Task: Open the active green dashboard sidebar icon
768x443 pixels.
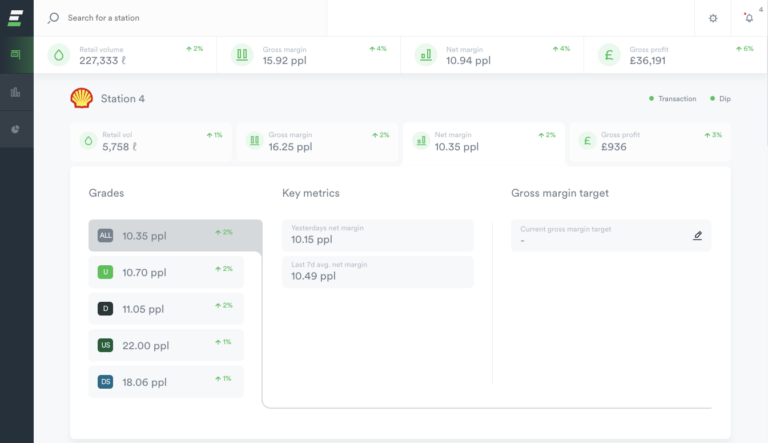Action: pyautogui.click(x=15, y=55)
